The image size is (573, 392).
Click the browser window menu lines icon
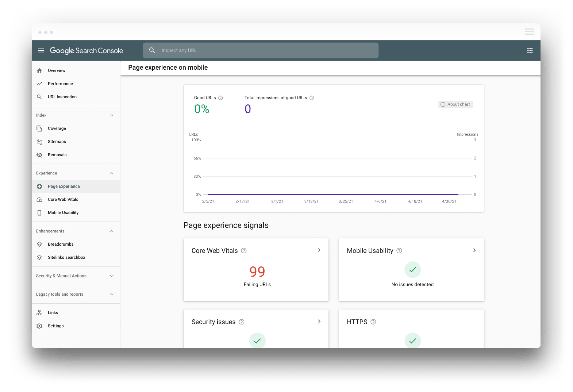tap(530, 32)
